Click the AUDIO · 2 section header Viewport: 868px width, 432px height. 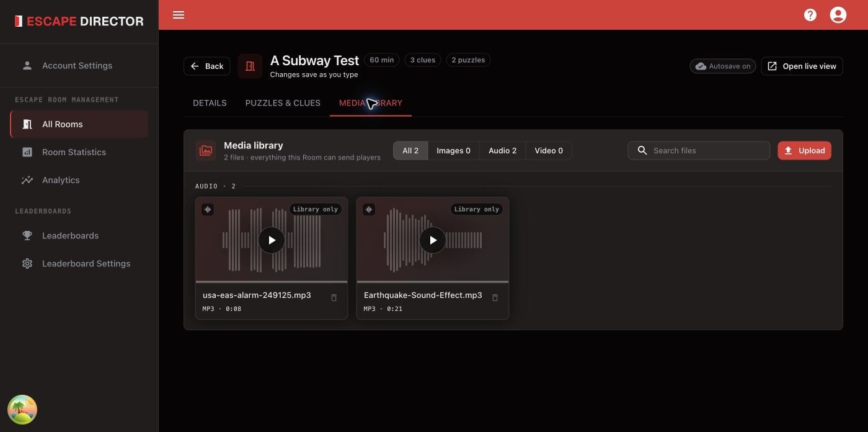point(216,186)
